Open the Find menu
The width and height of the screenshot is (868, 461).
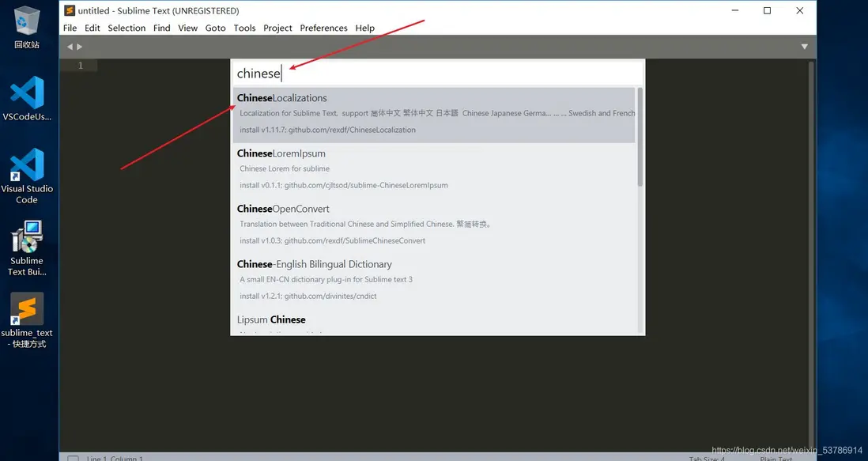click(x=161, y=28)
